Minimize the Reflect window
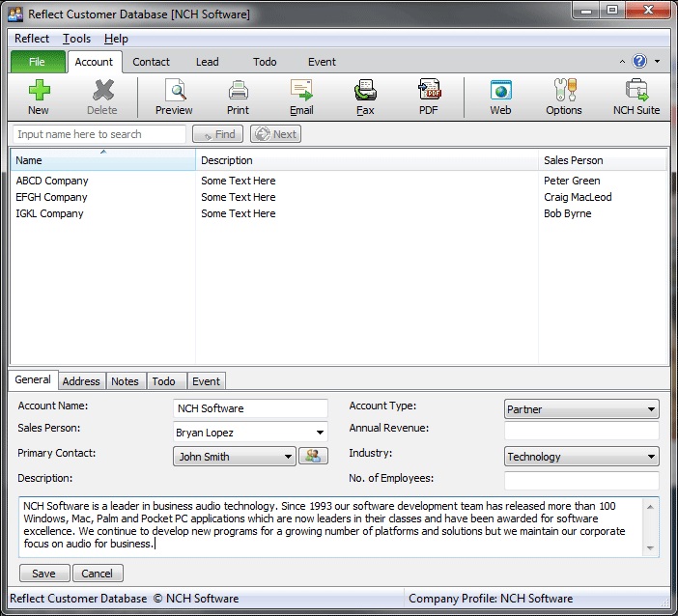Screen dimensions: 678x616 pyautogui.click(x=586, y=11)
